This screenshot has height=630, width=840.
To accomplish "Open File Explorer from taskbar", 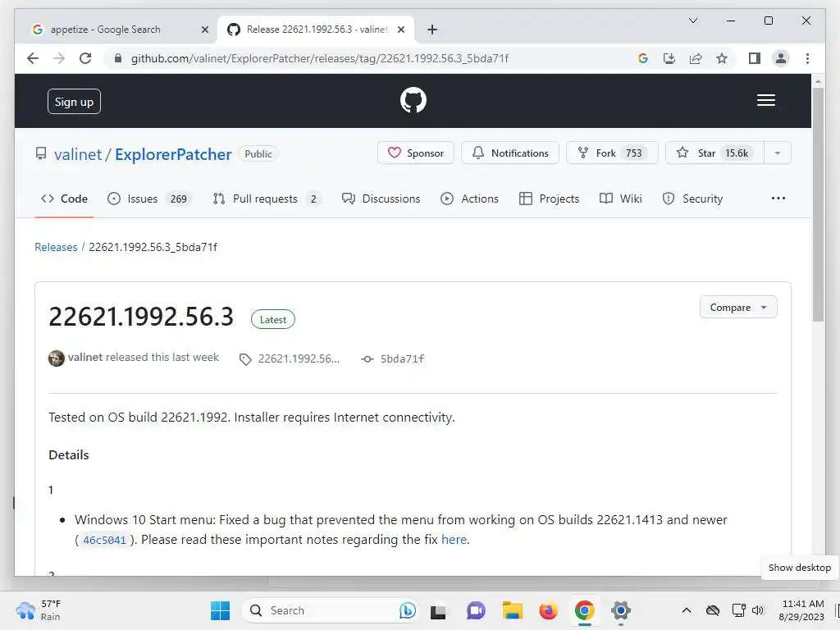I will pos(512,610).
